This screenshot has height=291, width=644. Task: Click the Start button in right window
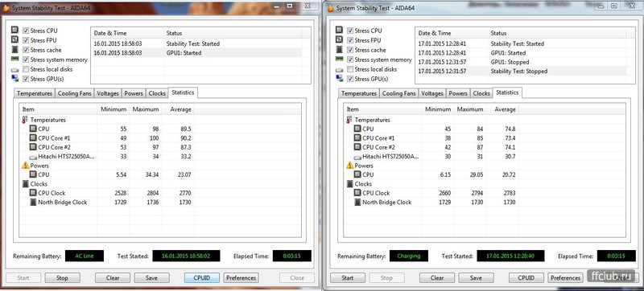347,278
